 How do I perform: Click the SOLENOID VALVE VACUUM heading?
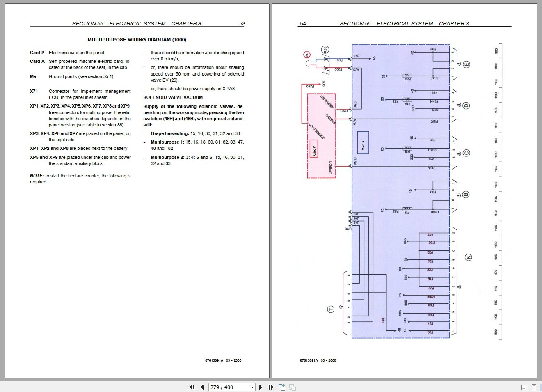pos(172,97)
